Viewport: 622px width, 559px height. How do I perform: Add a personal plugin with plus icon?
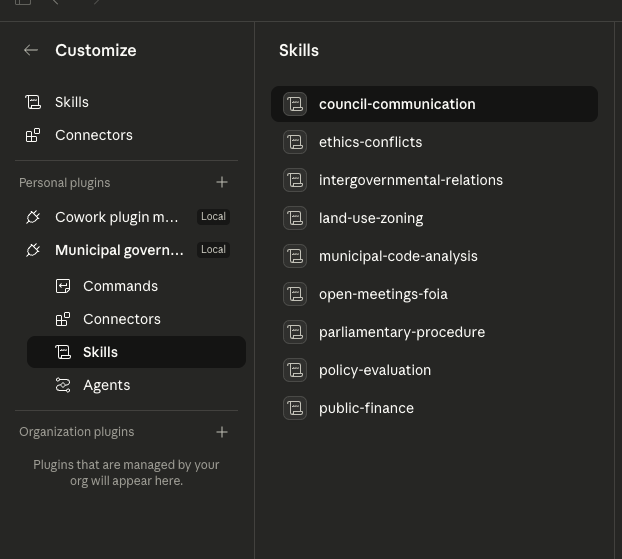pyautogui.click(x=222, y=182)
